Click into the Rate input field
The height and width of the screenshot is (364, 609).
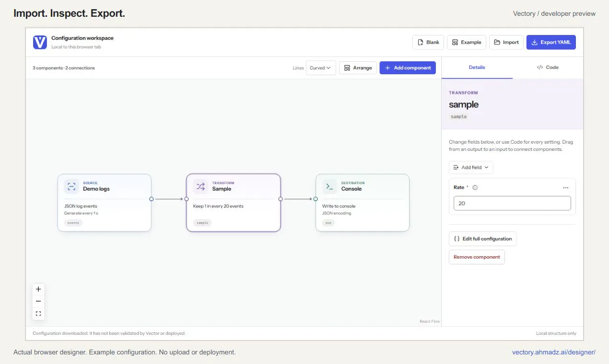pyautogui.click(x=512, y=203)
